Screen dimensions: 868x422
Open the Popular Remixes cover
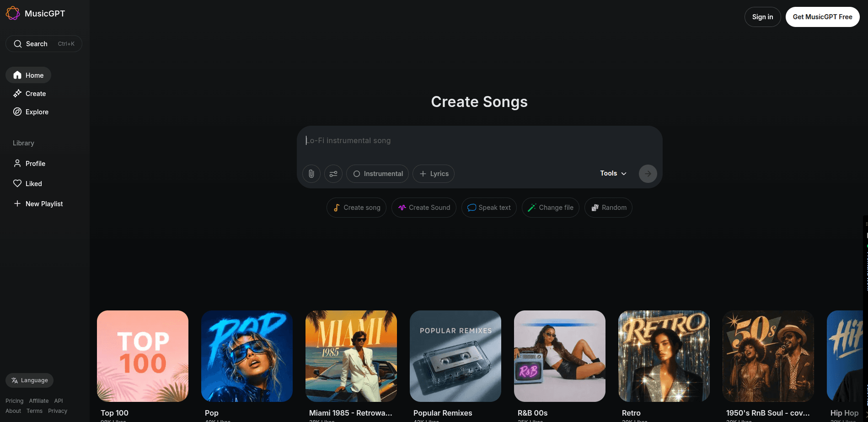[455, 356]
